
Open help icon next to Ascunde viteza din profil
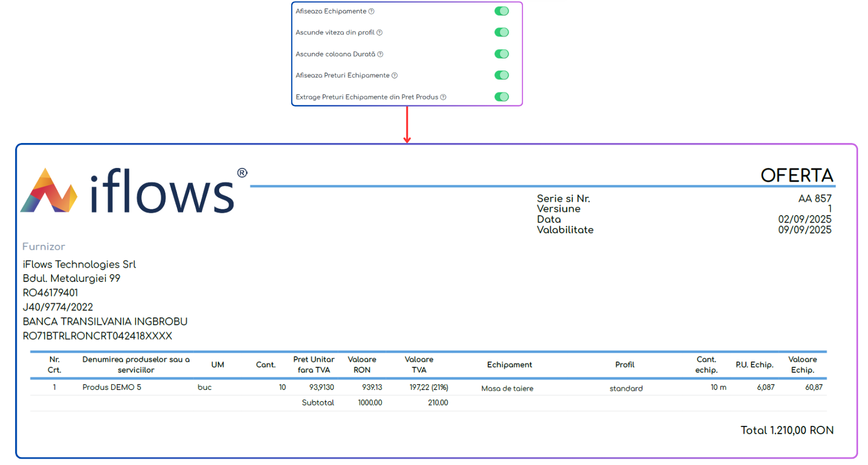(x=379, y=33)
